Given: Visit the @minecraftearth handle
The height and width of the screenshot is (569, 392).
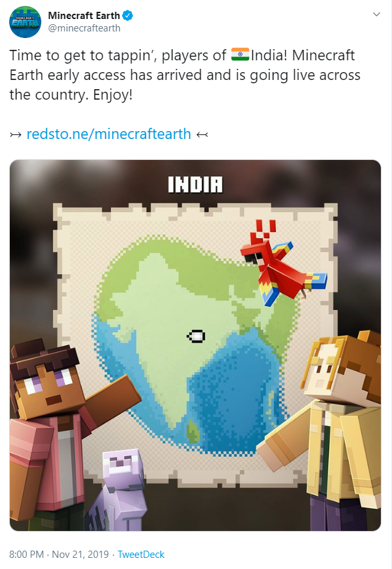Looking at the screenshot, I should [84, 28].
